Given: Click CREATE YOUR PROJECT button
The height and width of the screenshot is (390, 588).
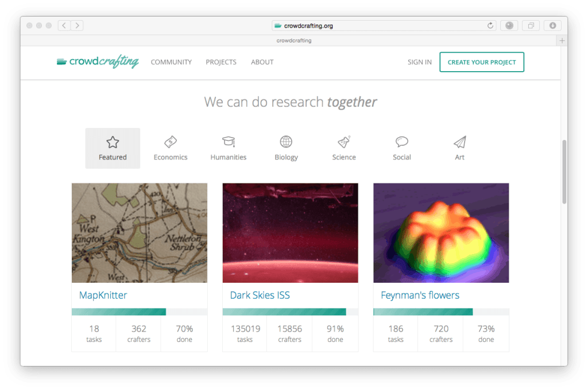Looking at the screenshot, I should click(482, 62).
